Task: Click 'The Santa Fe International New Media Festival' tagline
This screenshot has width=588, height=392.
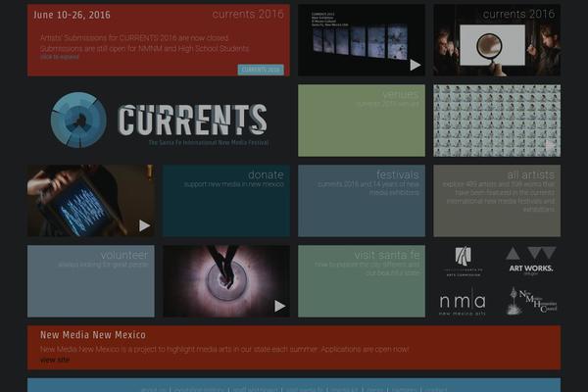Action: pyautogui.click(x=209, y=143)
